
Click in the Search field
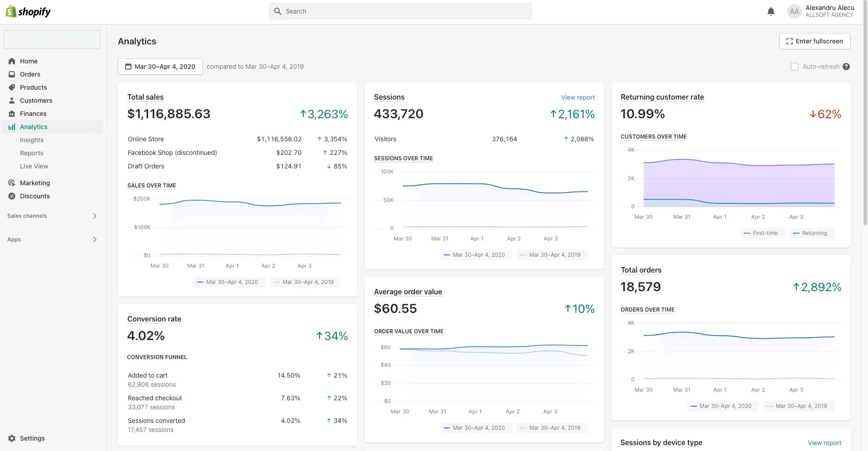tap(400, 11)
